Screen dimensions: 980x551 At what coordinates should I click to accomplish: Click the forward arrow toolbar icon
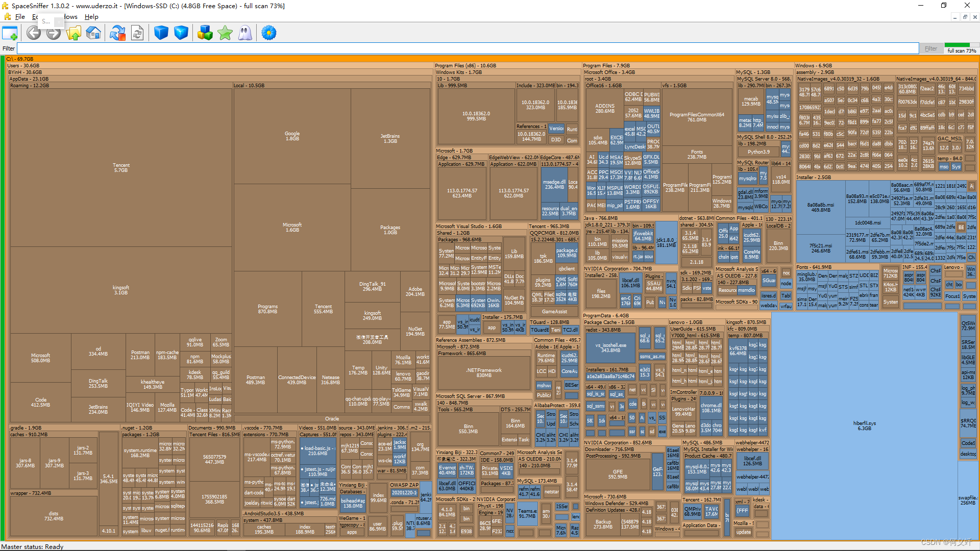click(x=54, y=33)
